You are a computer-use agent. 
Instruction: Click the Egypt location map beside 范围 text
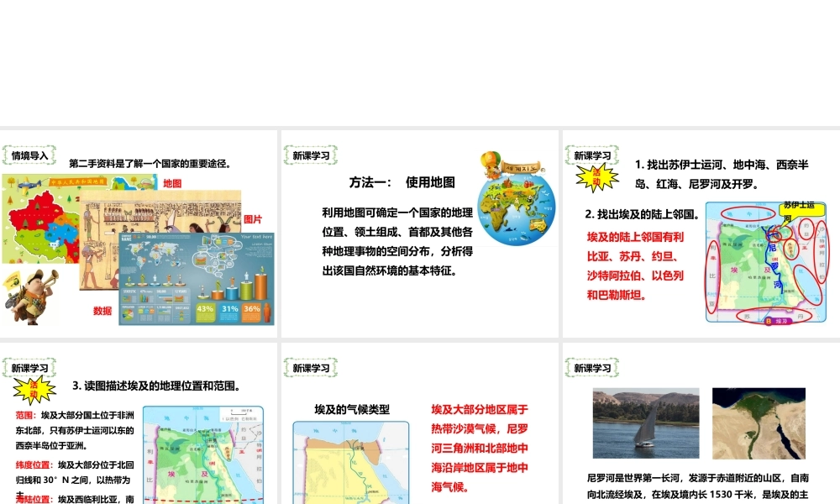coord(203,454)
